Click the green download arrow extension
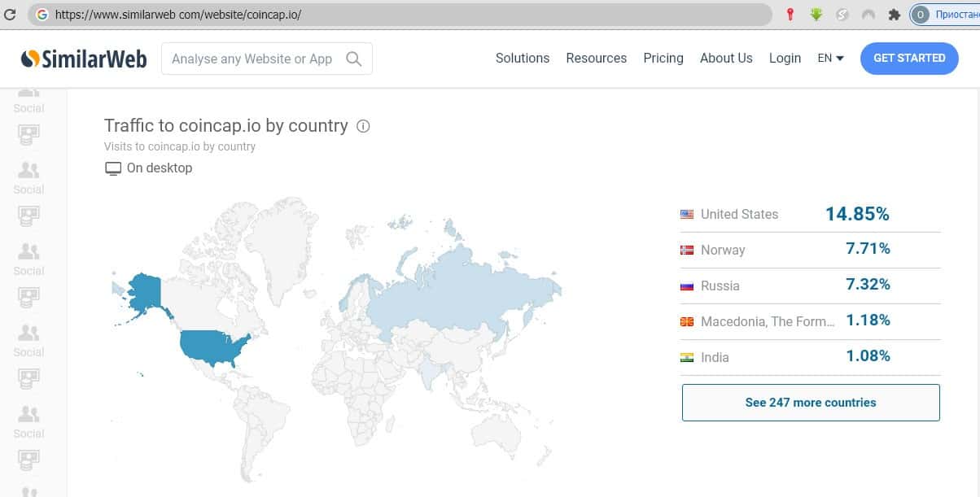Image resolution: width=980 pixels, height=497 pixels. 816,15
